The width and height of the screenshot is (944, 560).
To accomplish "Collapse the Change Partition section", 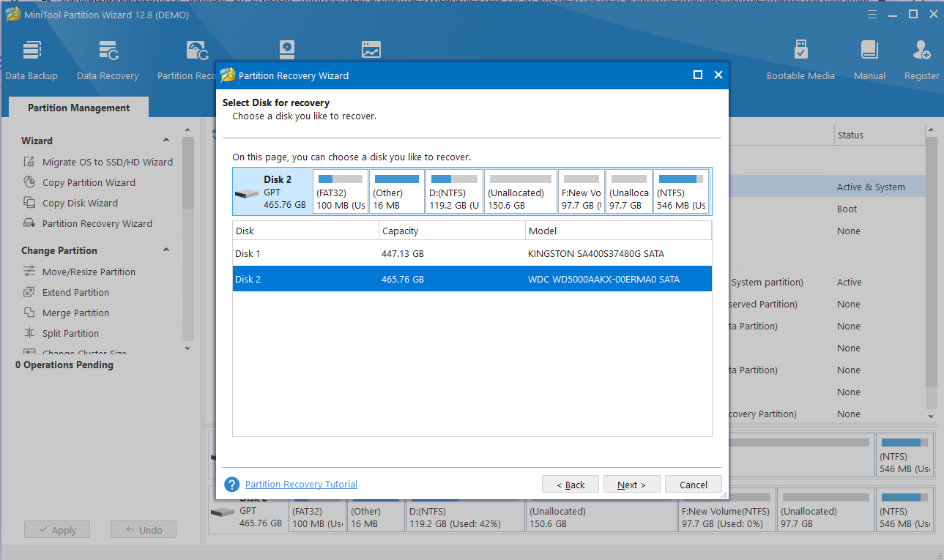I will (166, 250).
